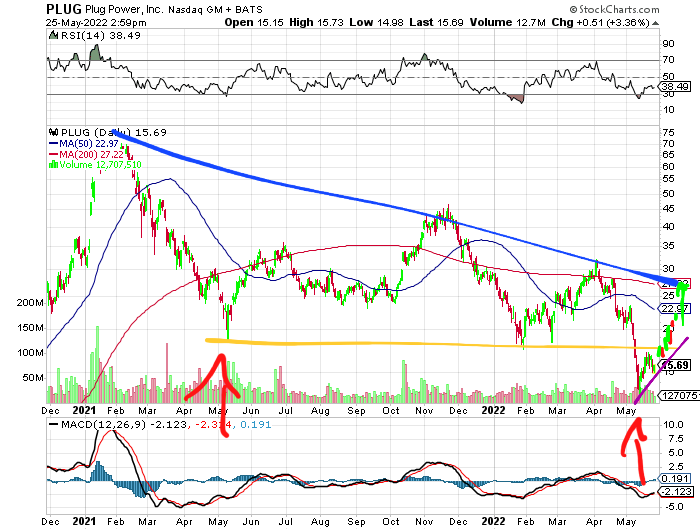This screenshot has width=700, height=530.
Task: Click the 150M volume axis label
Action: (30, 328)
